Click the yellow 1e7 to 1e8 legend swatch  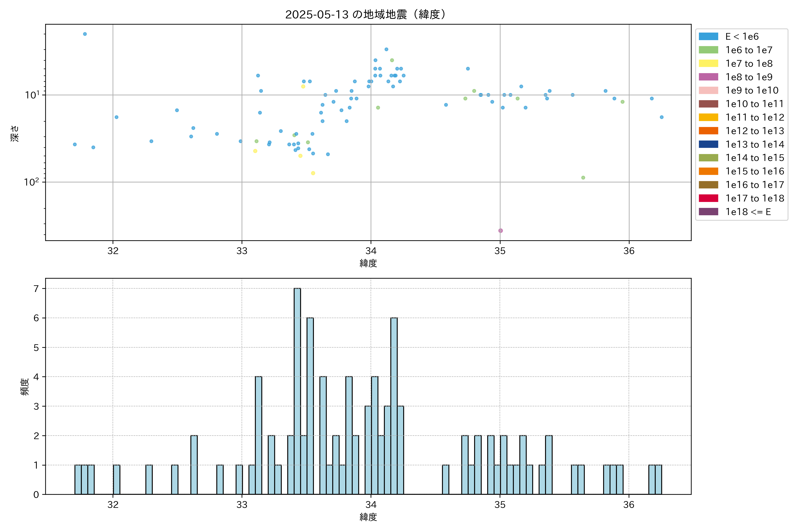[708, 63]
